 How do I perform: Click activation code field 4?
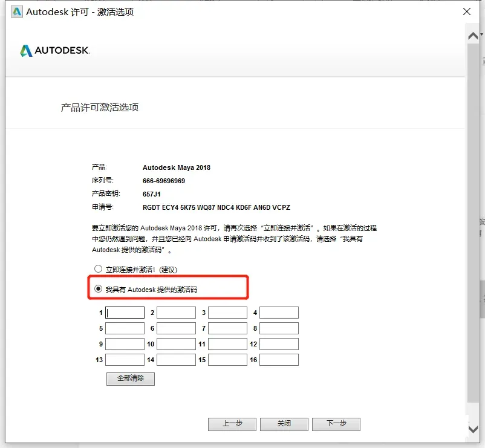point(279,313)
